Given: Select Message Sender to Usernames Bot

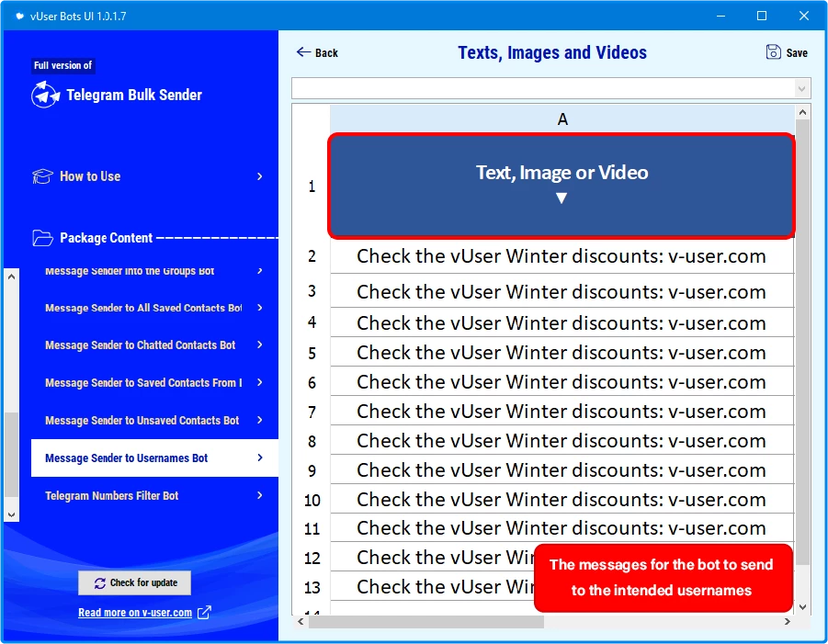Looking at the screenshot, I should pos(154,458).
